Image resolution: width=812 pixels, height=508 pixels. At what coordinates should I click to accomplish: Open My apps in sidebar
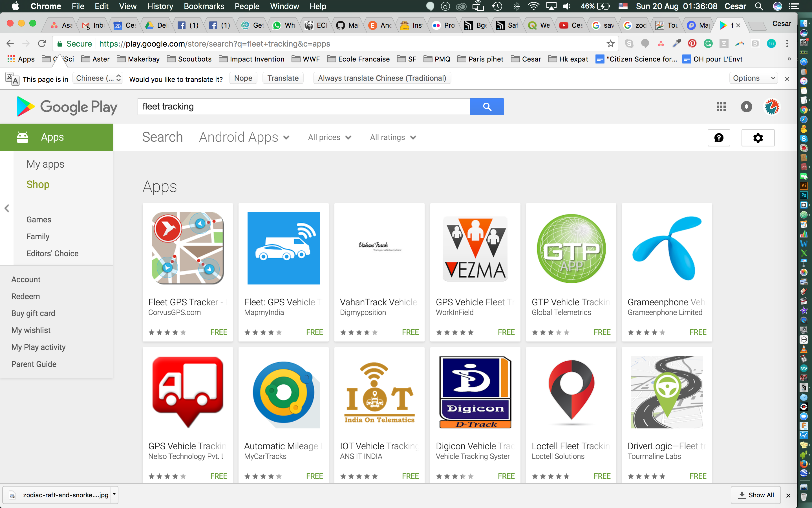tap(45, 164)
